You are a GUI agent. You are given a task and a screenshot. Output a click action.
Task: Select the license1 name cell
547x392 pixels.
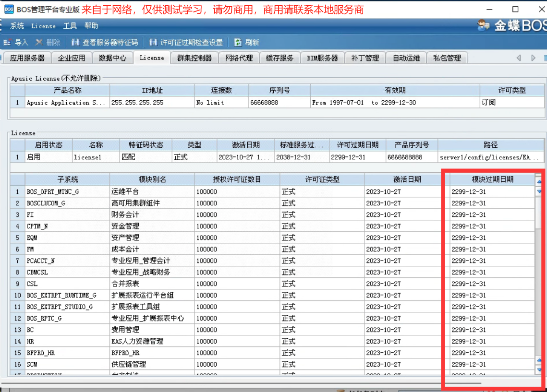pyautogui.click(x=96, y=157)
